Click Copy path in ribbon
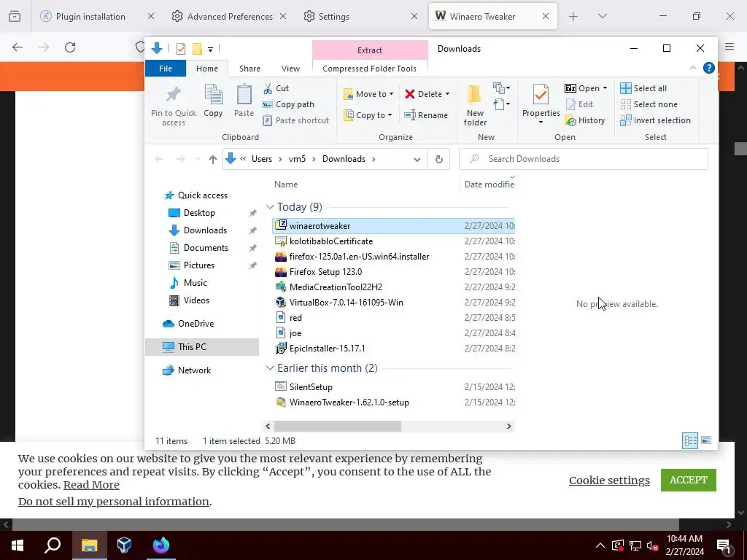Viewport: 747px width, 560px height. point(288,104)
